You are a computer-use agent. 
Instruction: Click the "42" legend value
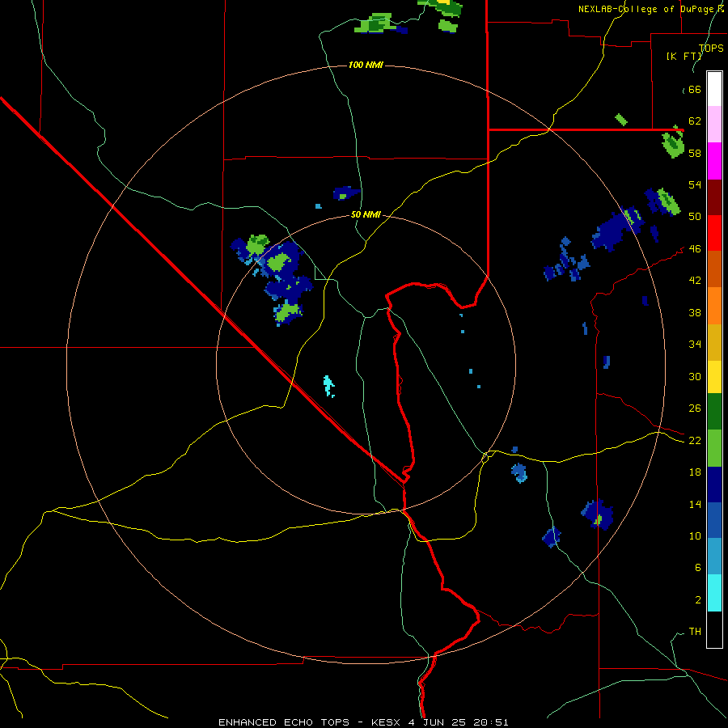[x=695, y=281]
